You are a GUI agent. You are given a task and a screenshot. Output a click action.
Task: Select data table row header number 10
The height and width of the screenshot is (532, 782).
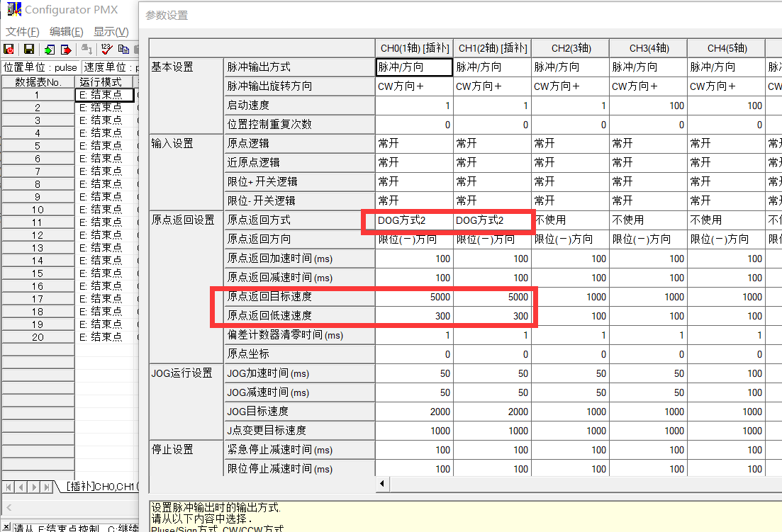point(38,210)
